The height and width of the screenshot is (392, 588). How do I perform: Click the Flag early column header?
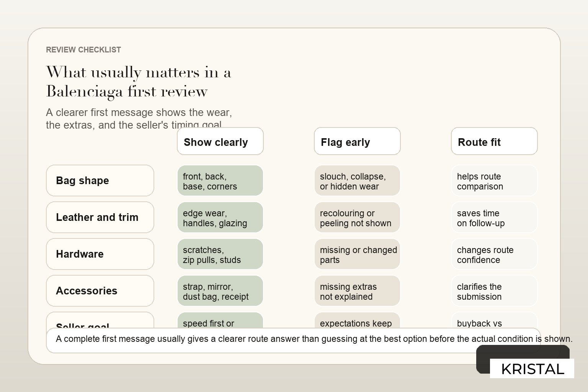click(357, 141)
